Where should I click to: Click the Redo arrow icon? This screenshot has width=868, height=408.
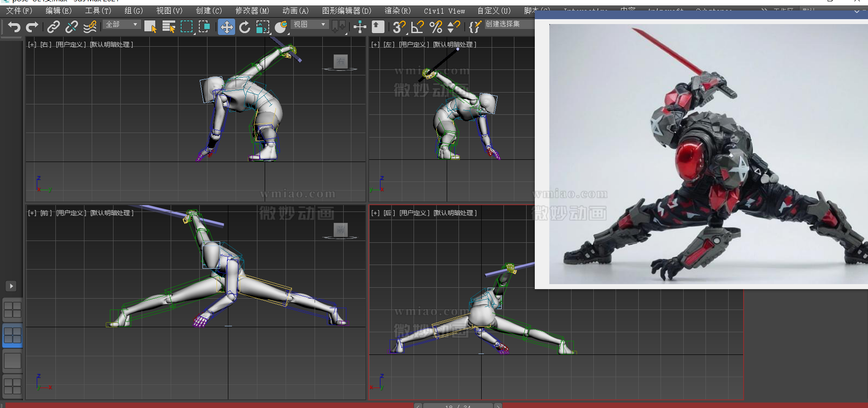click(32, 27)
